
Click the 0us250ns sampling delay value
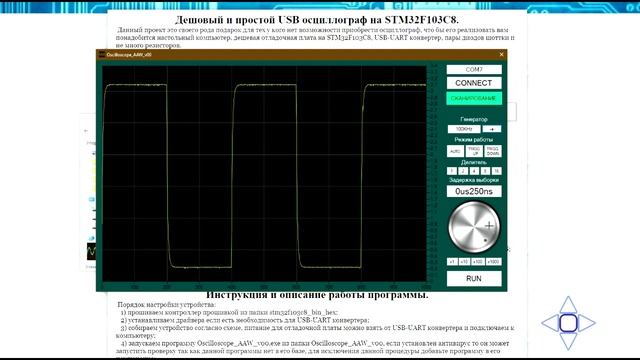pyautogui.click(x=474, y=191)
